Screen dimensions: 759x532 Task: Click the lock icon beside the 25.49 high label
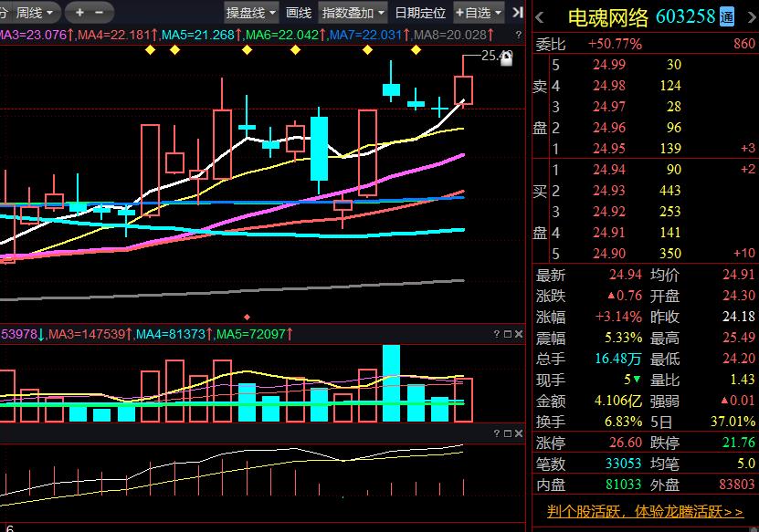(506, 59)
